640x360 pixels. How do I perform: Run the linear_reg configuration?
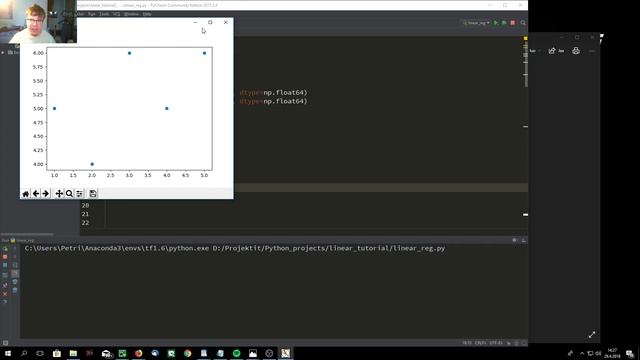click(496, 23)
